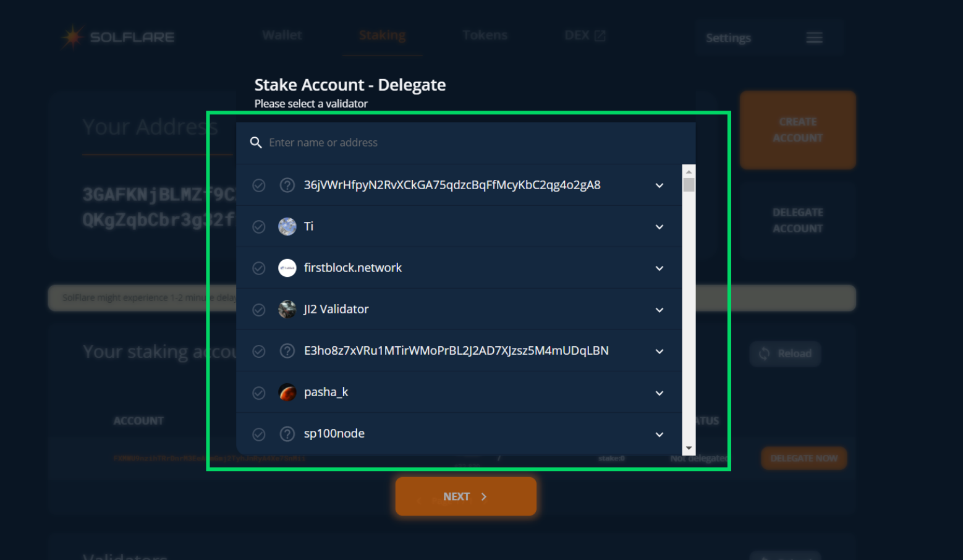
Task: Click the search magnifier icon
Action: [256, 143]
